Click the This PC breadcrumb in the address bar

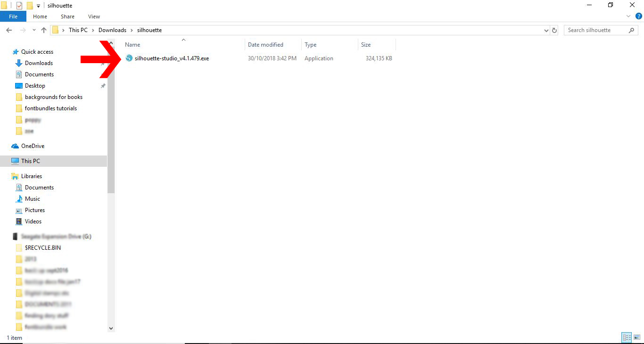(78, 30)
